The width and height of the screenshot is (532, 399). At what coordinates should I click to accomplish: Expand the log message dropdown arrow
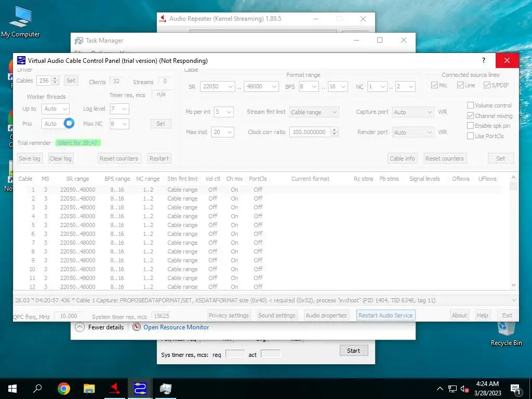point(514,300)
